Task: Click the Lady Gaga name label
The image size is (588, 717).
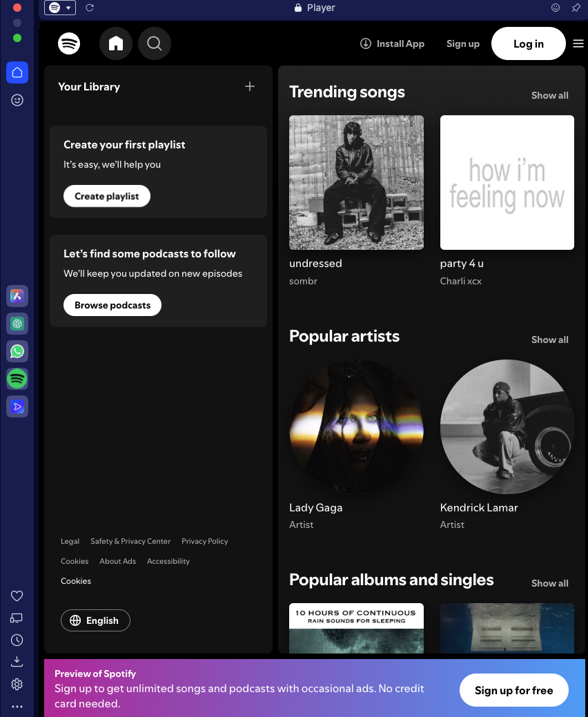Action: pos(316,508)
